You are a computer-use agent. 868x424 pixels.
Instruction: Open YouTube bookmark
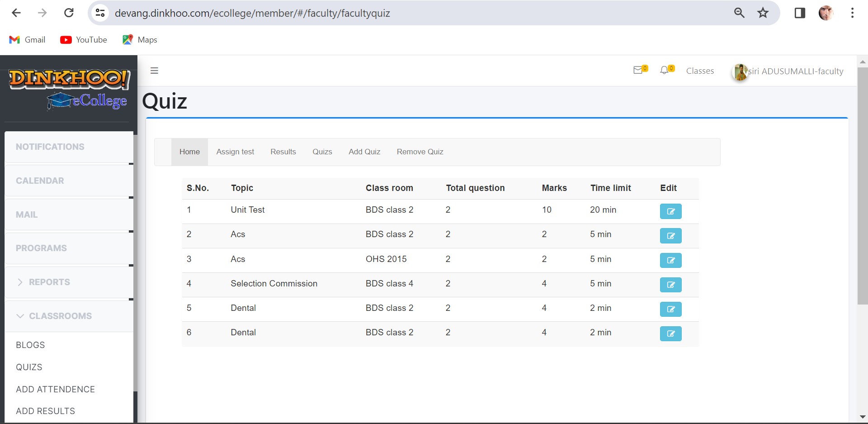84,40
